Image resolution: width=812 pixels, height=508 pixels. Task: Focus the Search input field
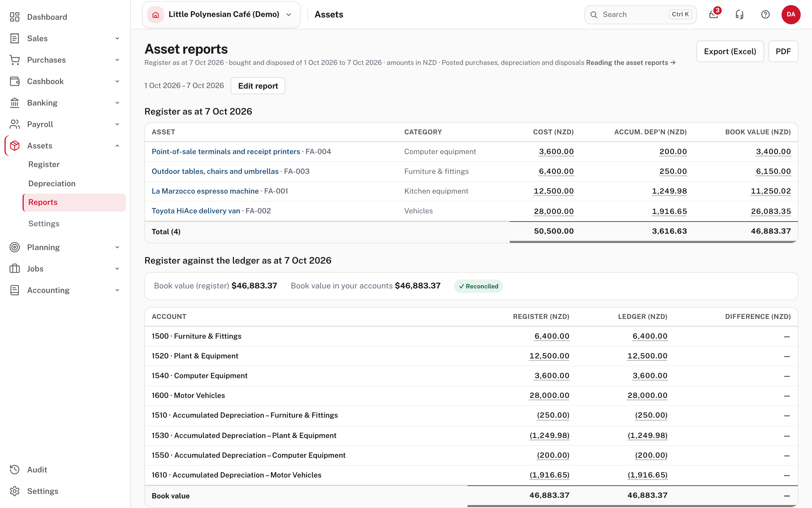tap(640, 14)
